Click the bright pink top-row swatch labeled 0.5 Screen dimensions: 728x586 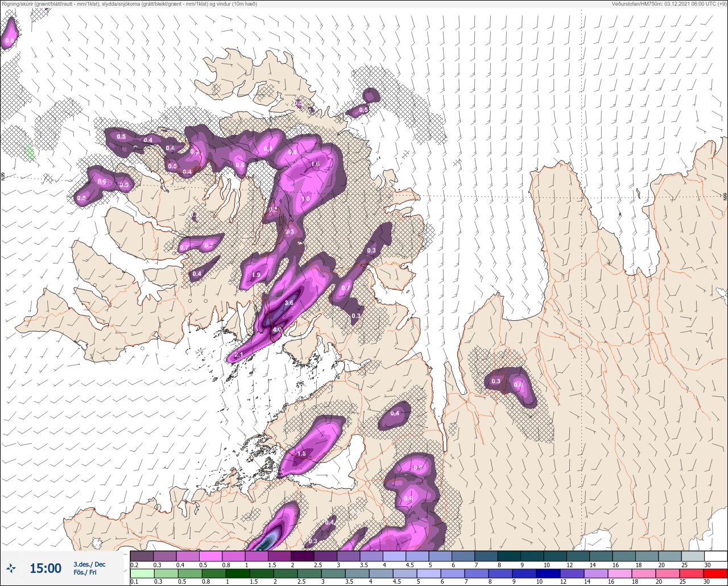tap(210, 556)
